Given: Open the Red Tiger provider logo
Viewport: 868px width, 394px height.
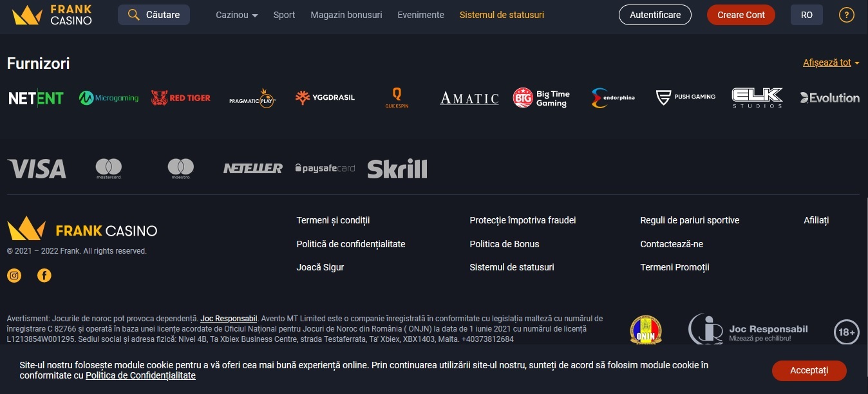Looking at the screenshot, I should [x=181, y=98].
